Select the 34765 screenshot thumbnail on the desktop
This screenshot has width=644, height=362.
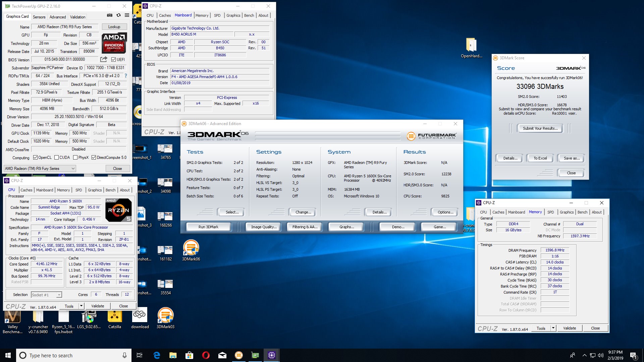coord(165,152)
